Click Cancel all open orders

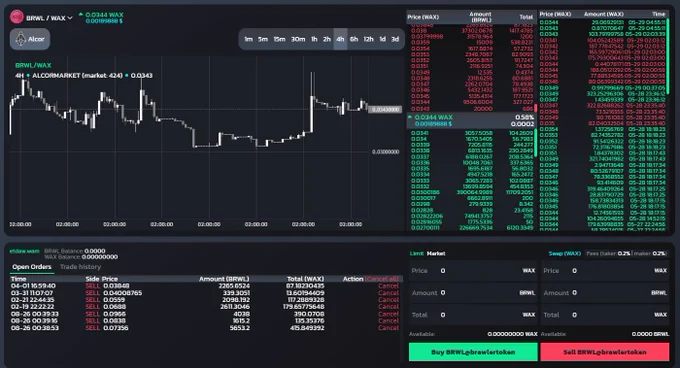[x=382, y=279]
